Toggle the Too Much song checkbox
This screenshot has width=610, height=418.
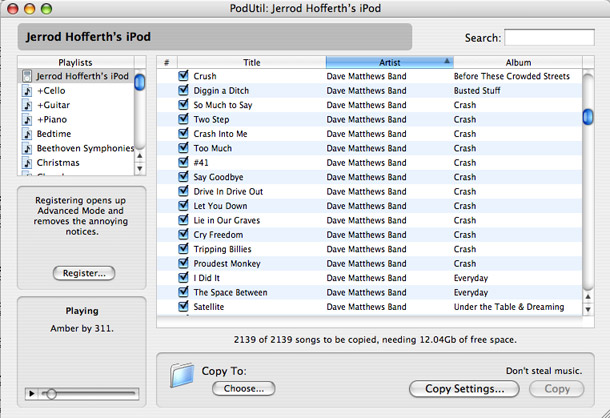click(x=183, y=148)
